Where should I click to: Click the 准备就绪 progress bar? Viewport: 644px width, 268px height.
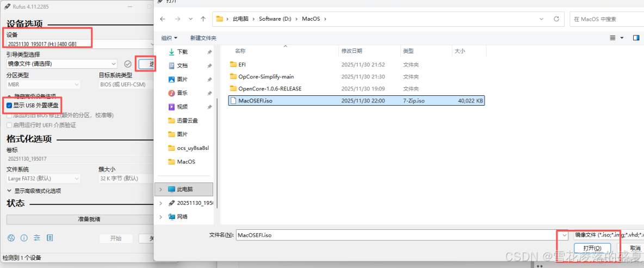click(81, 219)
